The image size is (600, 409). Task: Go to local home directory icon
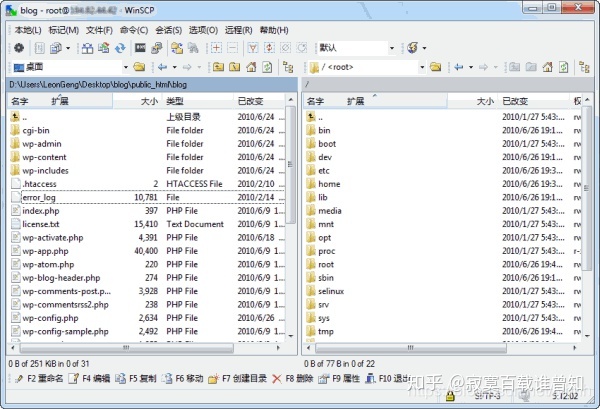251,67
